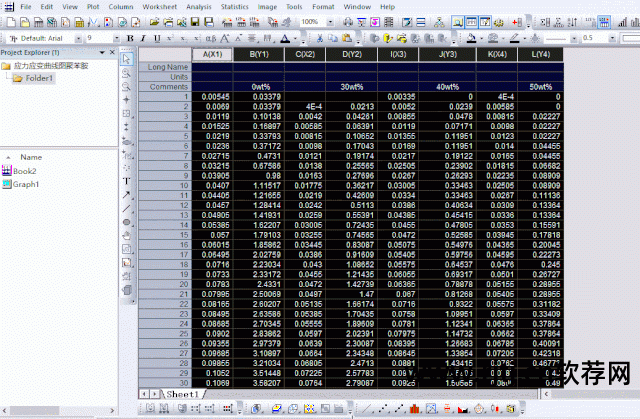The image size is (640, 419).
Task: Select the screen reader crosshair tool
Action: (127, 100)
